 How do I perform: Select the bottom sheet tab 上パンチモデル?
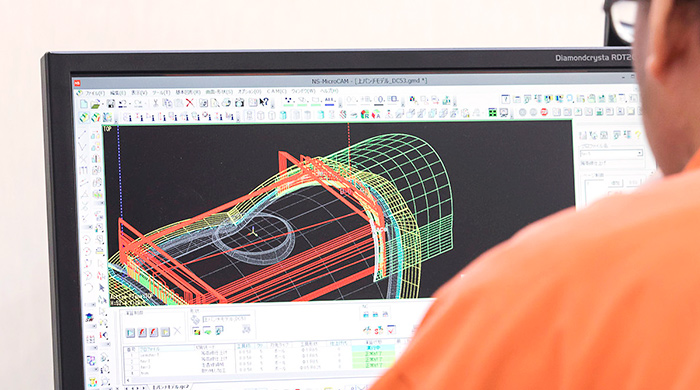[171, 386]
